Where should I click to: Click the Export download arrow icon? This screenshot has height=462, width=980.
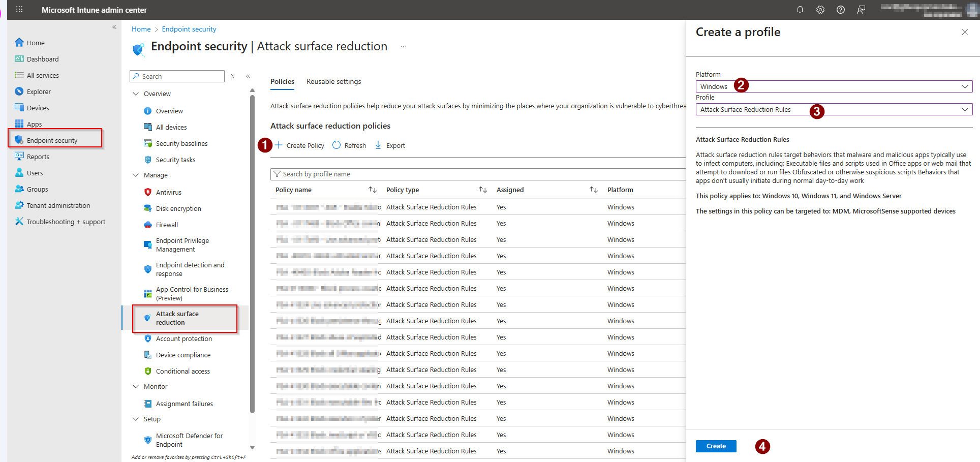point(378,145)
